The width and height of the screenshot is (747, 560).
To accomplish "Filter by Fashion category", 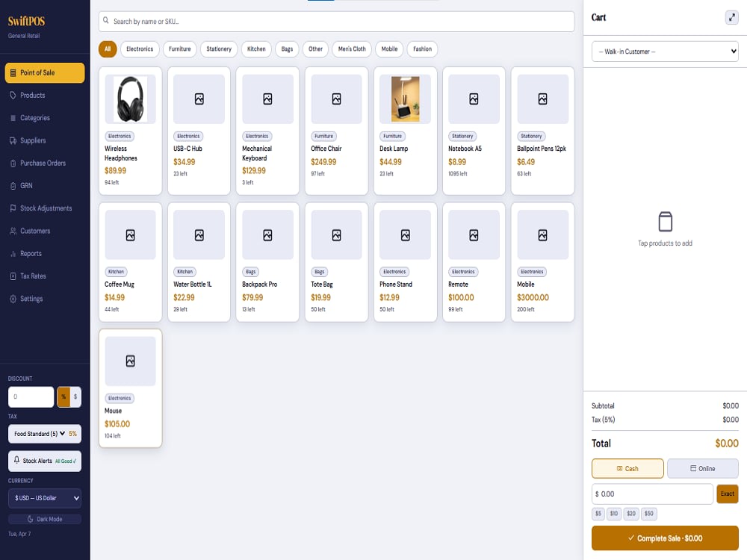I will (x=422, y=49).
